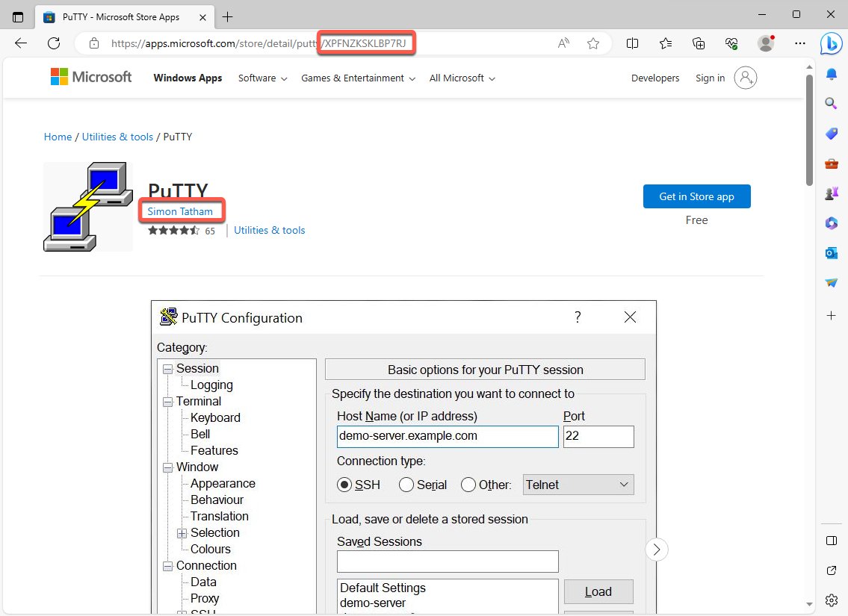Select Keyboard in the category tree

[x=215, y=417]
